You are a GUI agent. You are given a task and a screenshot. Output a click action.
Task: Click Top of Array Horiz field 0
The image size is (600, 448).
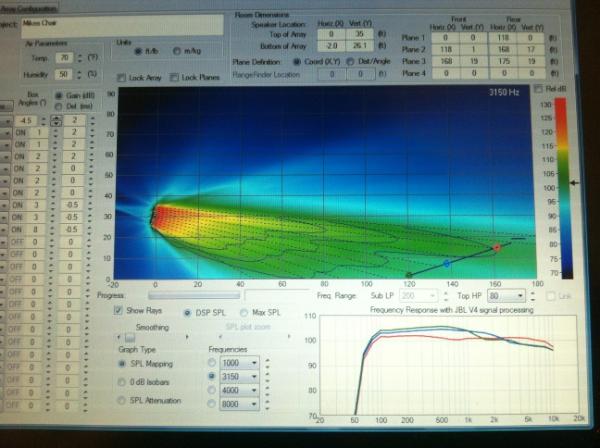331,34
